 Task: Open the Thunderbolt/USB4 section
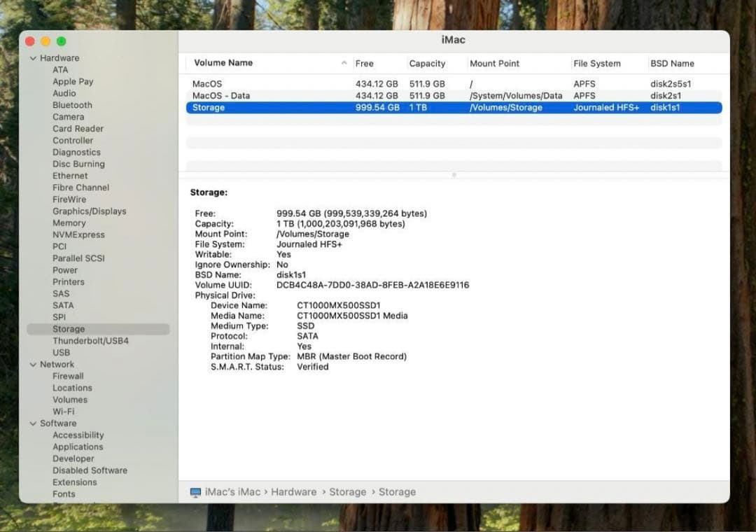tap(90, 340)
